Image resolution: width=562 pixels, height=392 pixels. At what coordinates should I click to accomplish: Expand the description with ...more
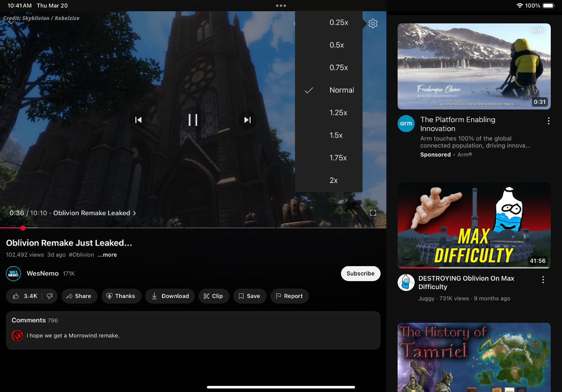pos(107,255)
